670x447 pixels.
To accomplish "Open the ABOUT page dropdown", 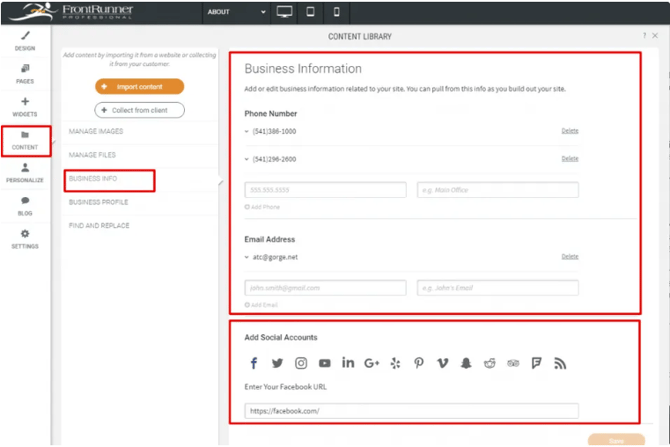I will [237, 12].
